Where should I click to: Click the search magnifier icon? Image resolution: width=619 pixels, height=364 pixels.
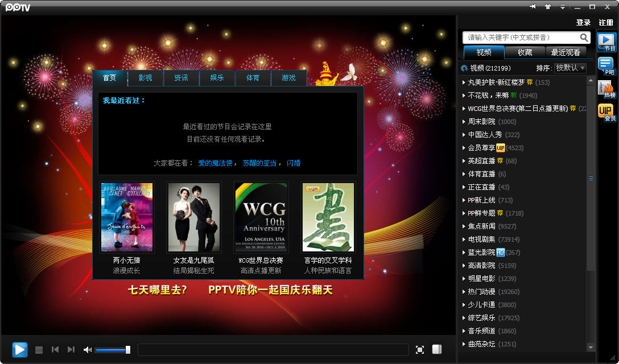click(x=584, y=38)
